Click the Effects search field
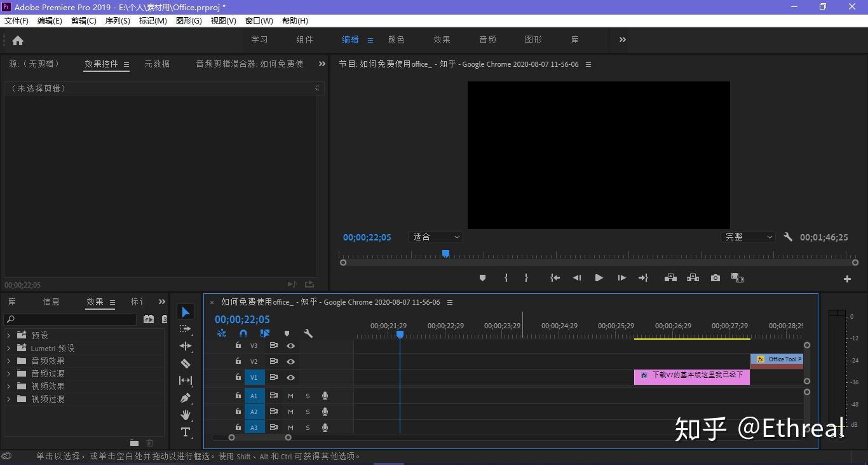The height and width of the screenshot is (465, 868). point(70,319)
